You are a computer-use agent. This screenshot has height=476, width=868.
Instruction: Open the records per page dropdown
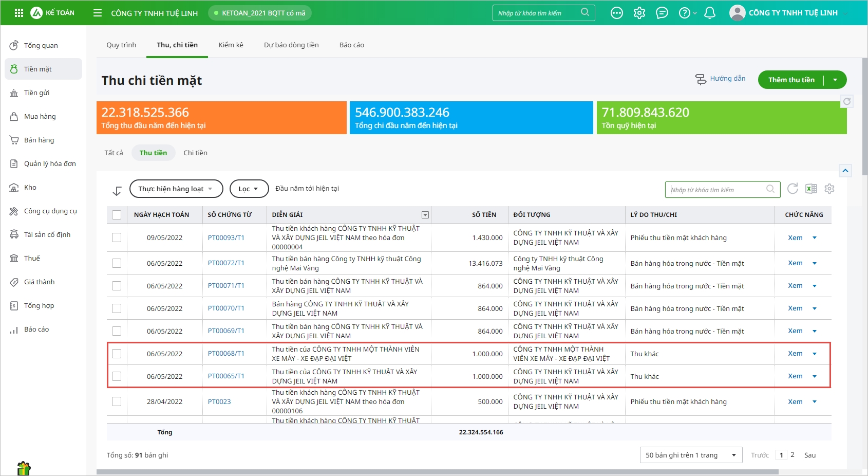pyautogui.click(x=690, y=455)
